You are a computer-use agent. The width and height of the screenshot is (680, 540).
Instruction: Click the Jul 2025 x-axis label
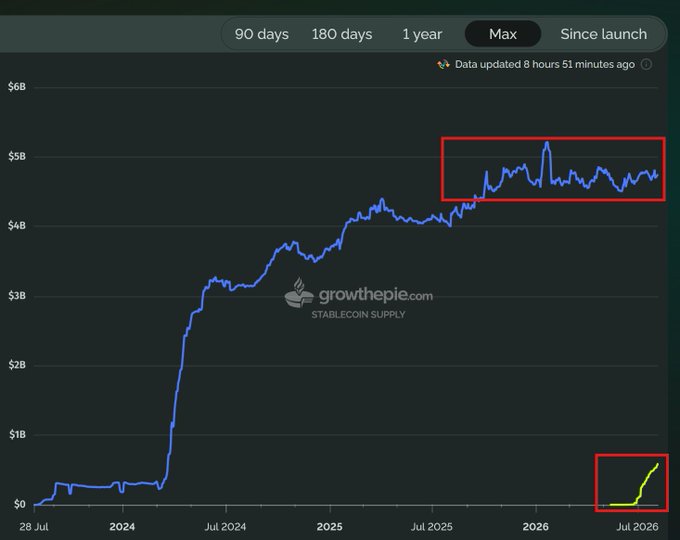coord(432,527)
